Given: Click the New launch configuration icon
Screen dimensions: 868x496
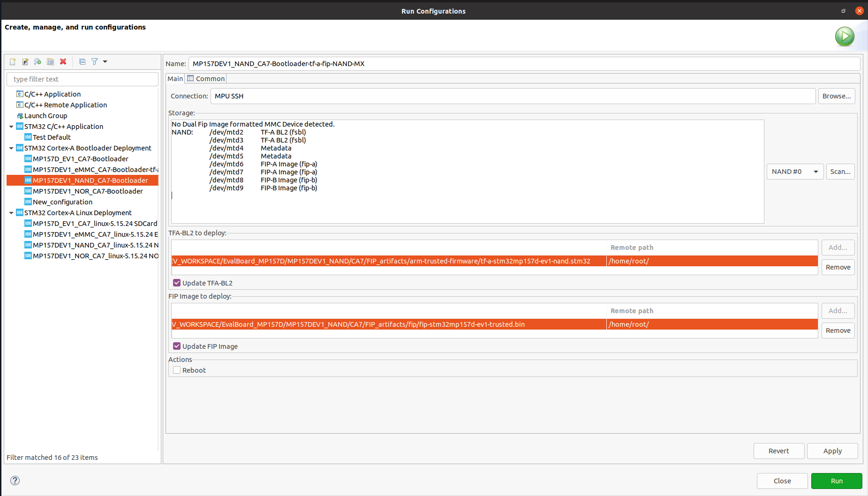Looking at the screenshot, I should (13, 61).
